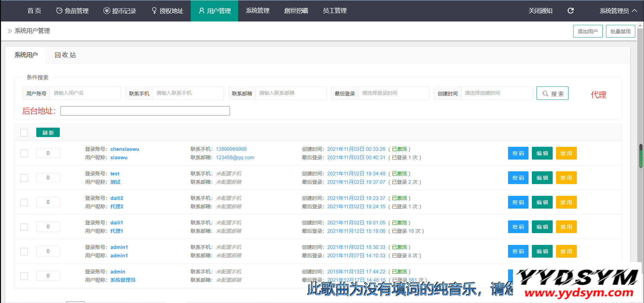Open 提币记录 with yen icon
The width and height of the screenshot is (644, 303).
[x=107, y=11]
